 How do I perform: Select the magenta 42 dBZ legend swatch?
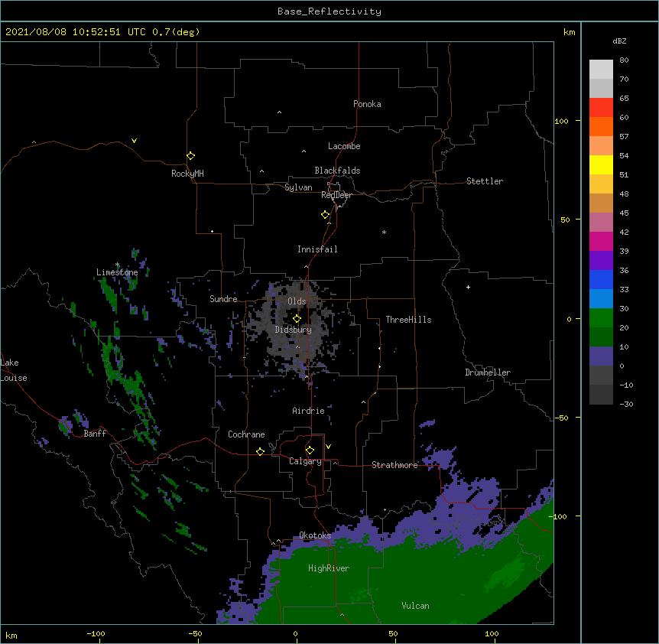coord(601,241)
